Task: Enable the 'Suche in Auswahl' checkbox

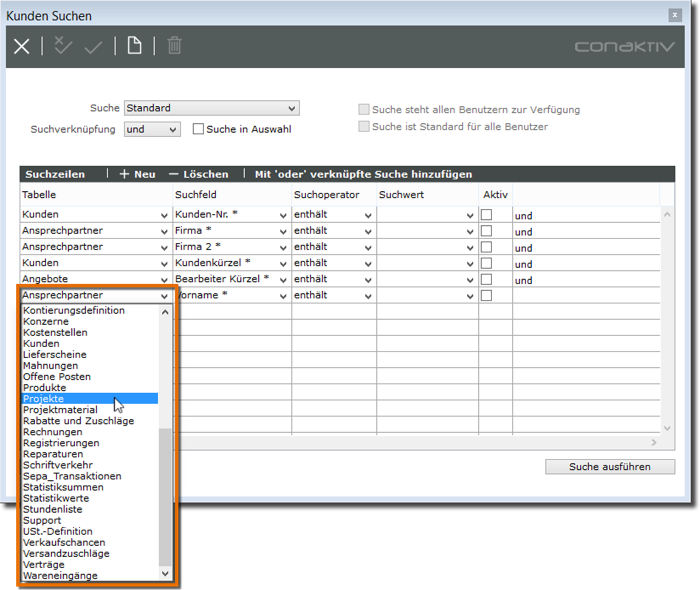Action: [x=198, y=129]
